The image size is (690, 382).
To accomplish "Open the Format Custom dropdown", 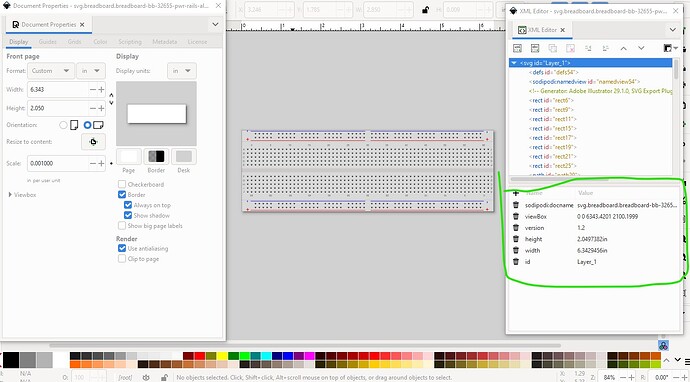I will coord(51,71).
